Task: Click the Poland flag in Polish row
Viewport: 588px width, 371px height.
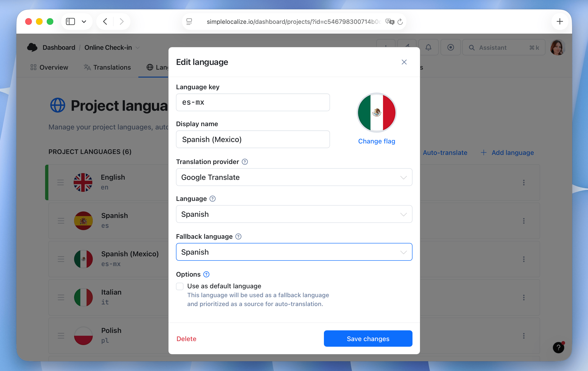Action: point(83,336)
